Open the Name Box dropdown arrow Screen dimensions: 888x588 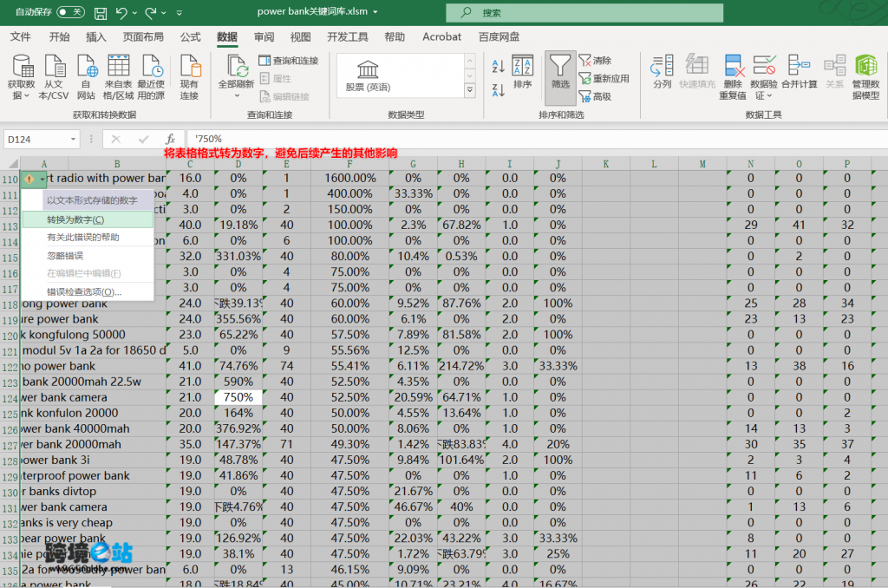click(x=73, y=140)
